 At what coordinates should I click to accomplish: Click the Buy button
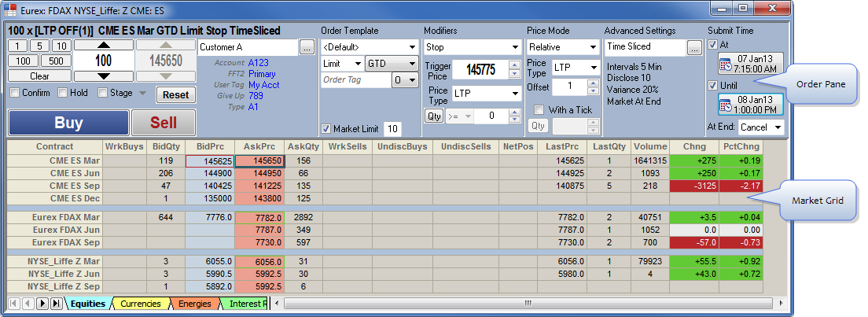[68, 123]
